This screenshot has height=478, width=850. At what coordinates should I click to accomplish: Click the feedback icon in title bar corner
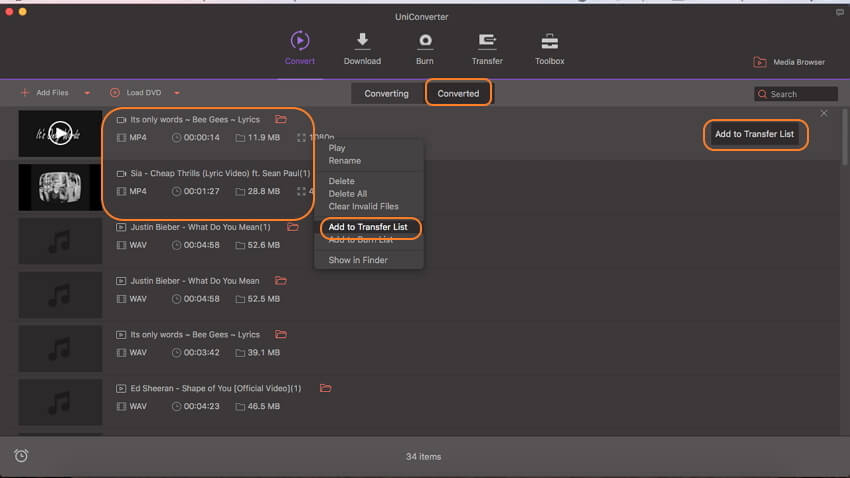pyautogui.click(x=840, y=12)
